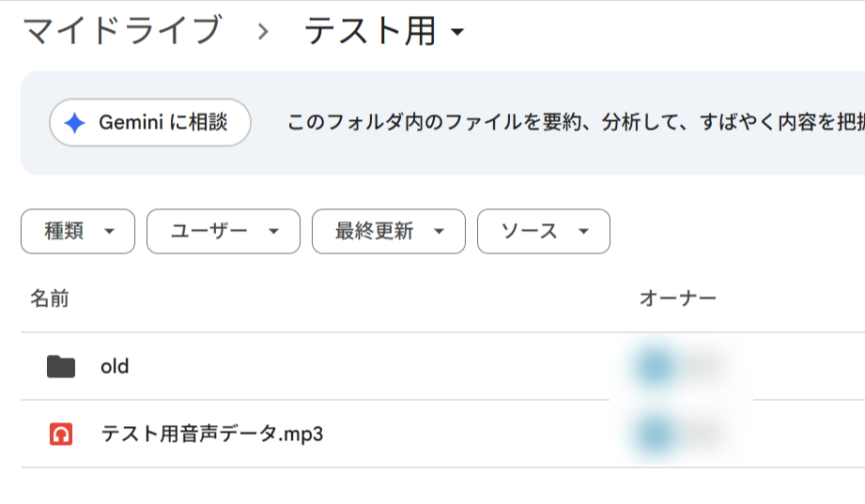Click the red audio file icon

(x=61, y=434)
